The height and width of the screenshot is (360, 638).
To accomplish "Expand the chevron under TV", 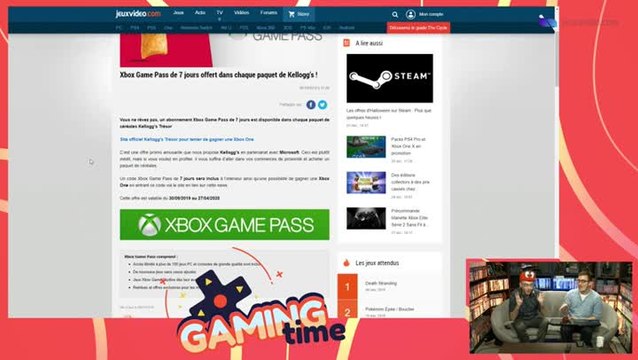I will pyautogui.click(x=220, y=19).
